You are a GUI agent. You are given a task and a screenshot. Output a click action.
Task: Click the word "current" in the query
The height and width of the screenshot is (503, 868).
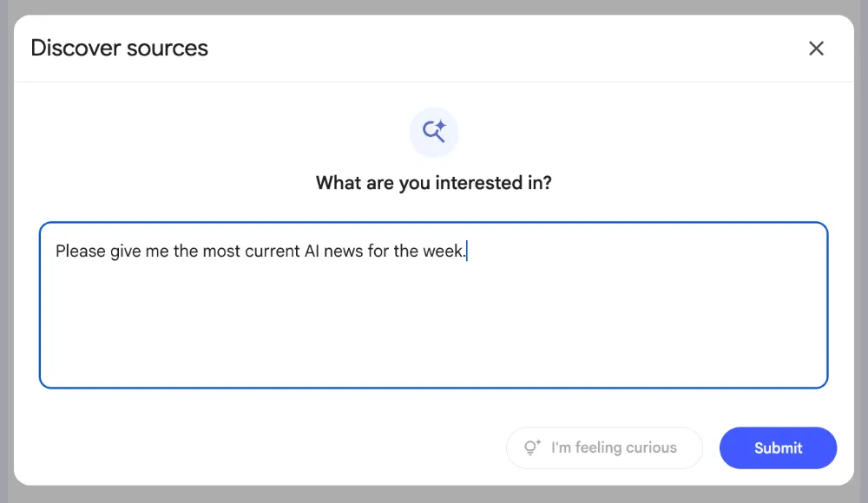pyautogui.click(x=273, y=251)
